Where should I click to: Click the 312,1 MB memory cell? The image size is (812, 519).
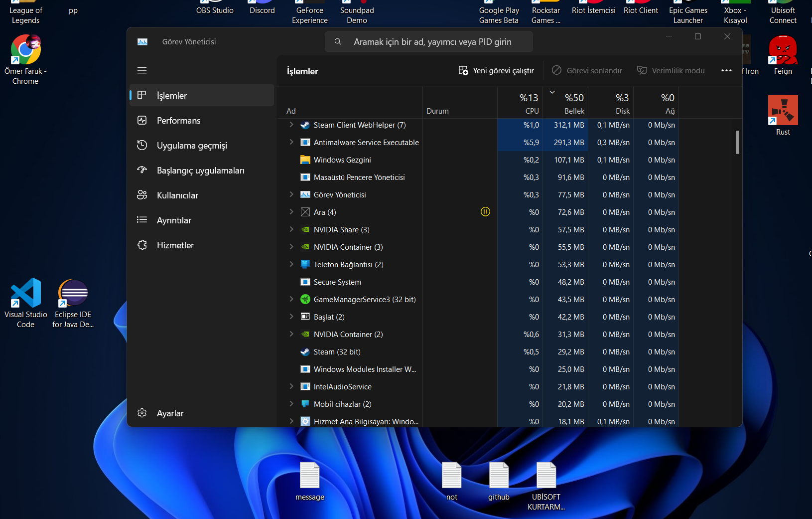pos(565,125)
